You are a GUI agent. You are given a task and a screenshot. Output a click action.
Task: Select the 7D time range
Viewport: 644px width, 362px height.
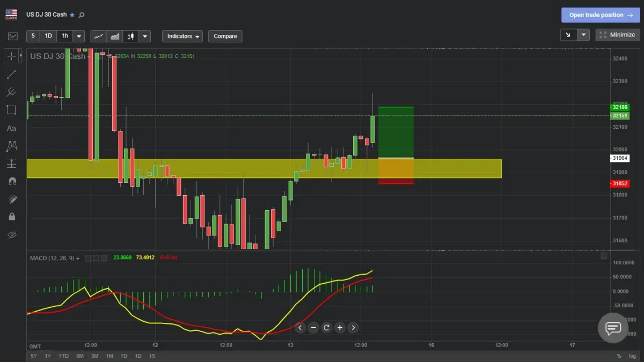tap(124, 356)
